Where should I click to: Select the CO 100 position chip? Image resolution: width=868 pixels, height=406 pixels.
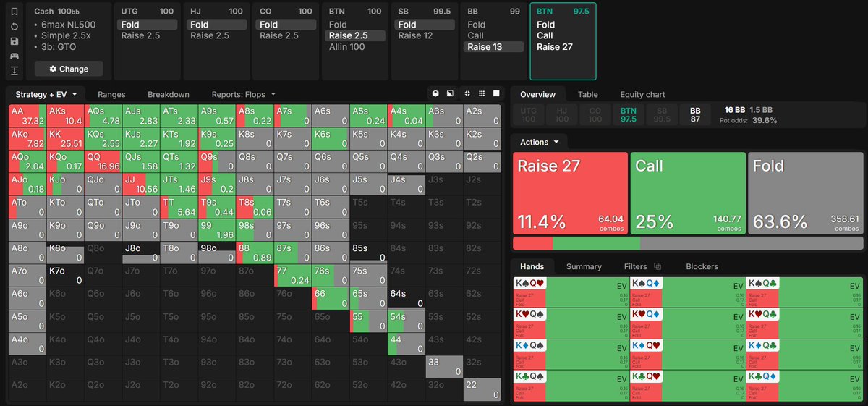coord(597,114)
